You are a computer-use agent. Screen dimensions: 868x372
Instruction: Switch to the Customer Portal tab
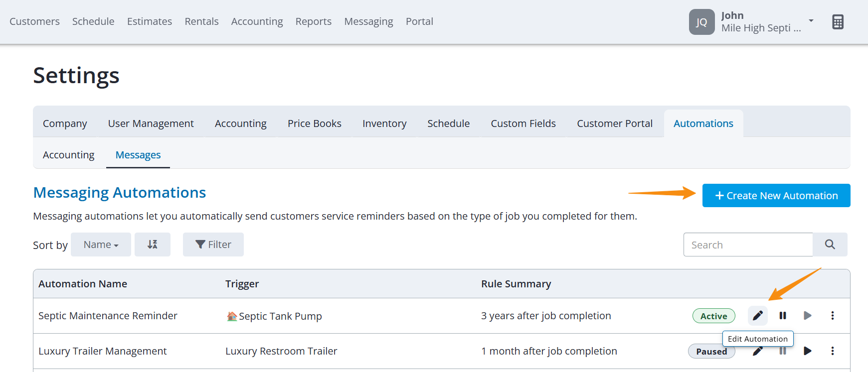[x=615, y=124]
